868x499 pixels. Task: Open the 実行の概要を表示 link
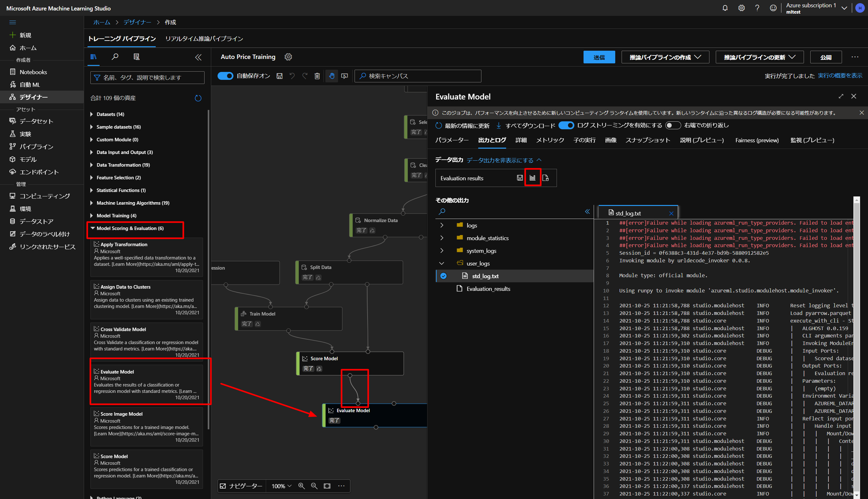click(839, 76)
